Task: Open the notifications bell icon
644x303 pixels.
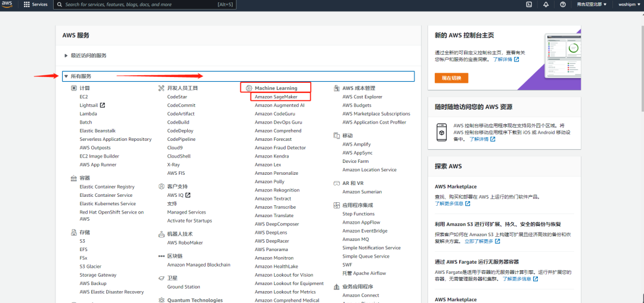Action: point(546,5)
